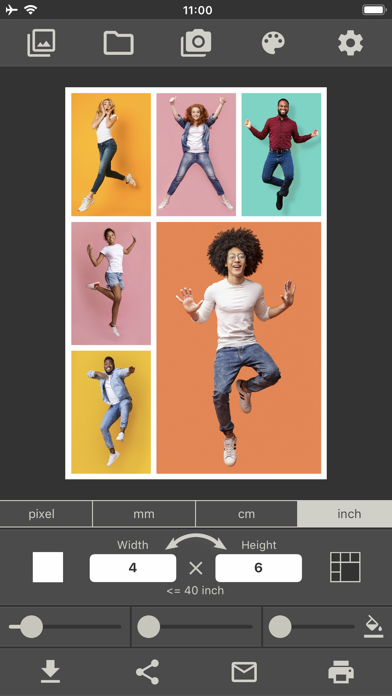
Task: Open the color palette icon
Action: coord(273,43)
